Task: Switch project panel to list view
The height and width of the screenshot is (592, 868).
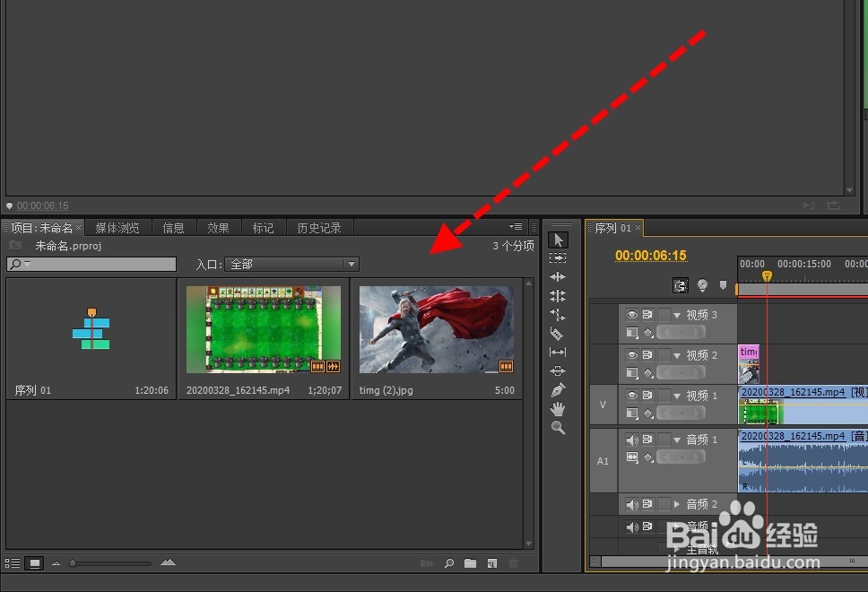Action: pyautogui.click(x=13, y=563)
